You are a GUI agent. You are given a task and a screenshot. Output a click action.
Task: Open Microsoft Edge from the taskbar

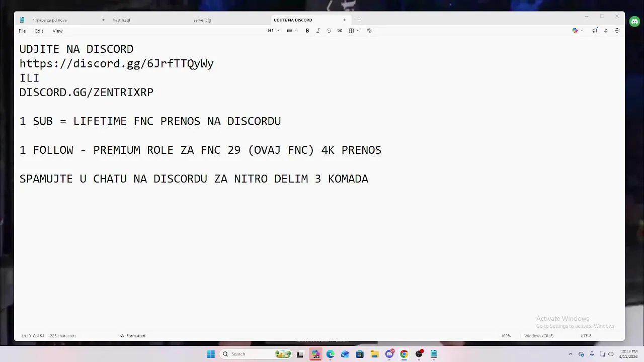330,354
